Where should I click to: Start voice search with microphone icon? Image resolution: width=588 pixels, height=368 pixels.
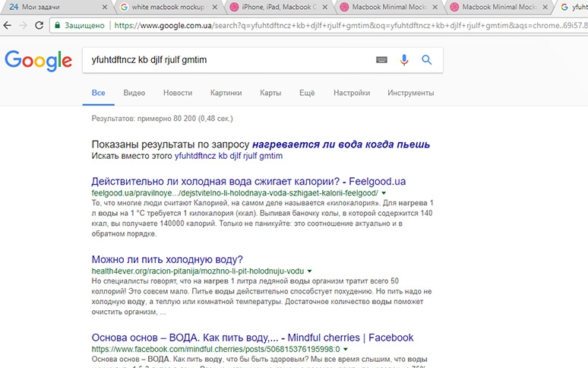tap(404, 60)
